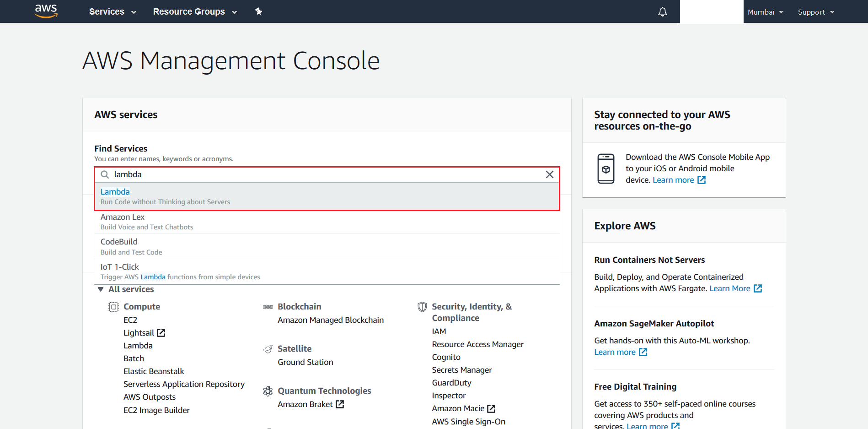Open AWS Outposts service
This screenshot has height=429, width=868.
pos(150,397)
